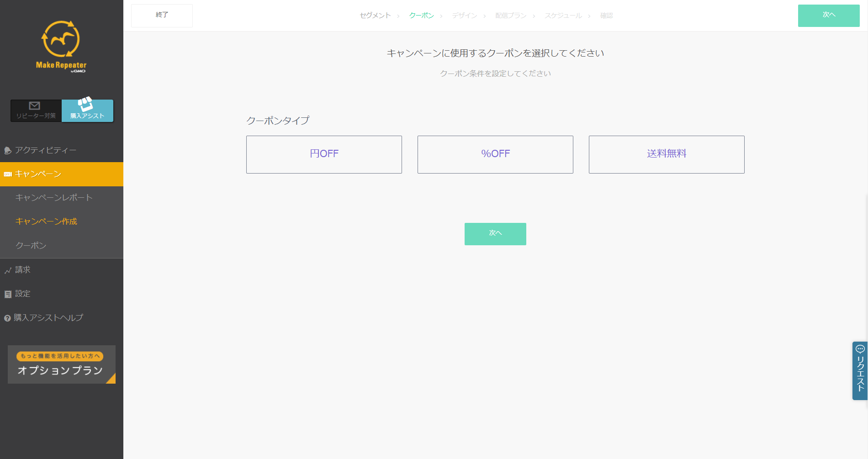Switch to リピーター対策 mode

click(36, 111)
